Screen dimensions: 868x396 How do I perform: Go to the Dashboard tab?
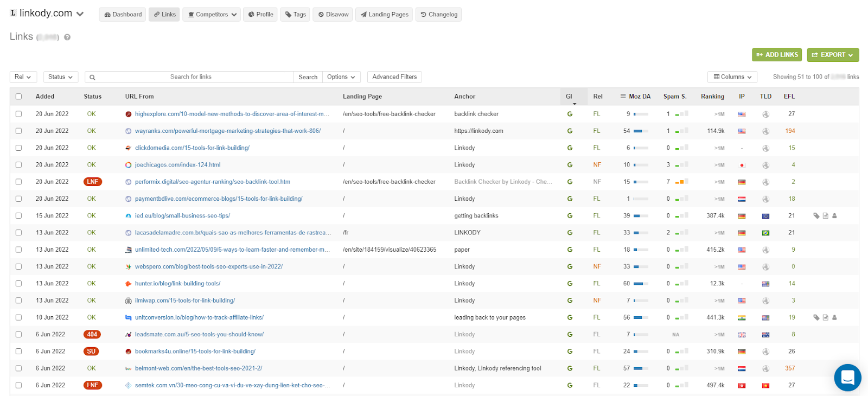point(123,15)
